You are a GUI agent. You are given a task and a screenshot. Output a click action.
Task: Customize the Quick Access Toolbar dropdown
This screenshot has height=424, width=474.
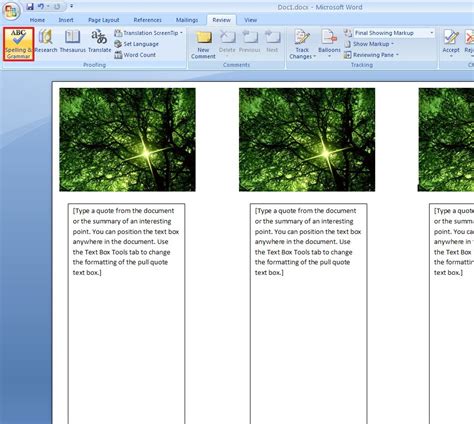coord(72,6)
